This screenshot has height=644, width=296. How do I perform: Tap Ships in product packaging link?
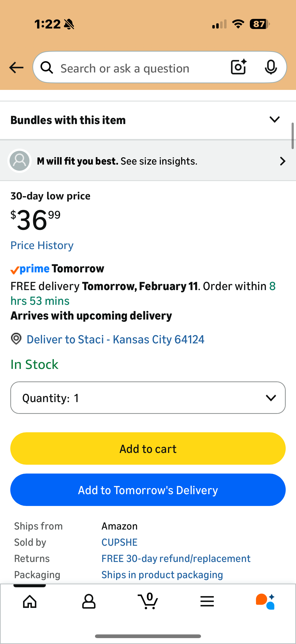162,575
